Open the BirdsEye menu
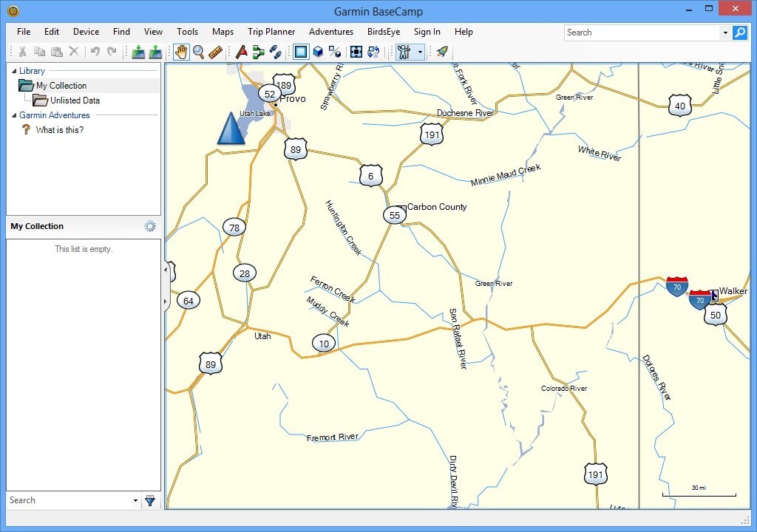The width and height of the screenshot is (757, 532). point(384,31)
